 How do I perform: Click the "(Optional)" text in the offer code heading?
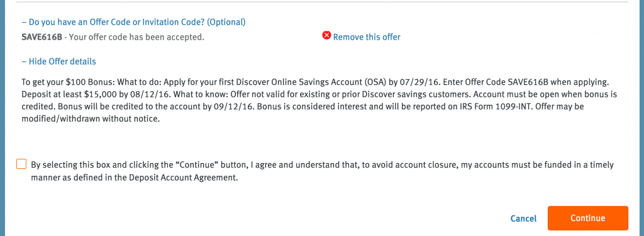click(226, 22)
